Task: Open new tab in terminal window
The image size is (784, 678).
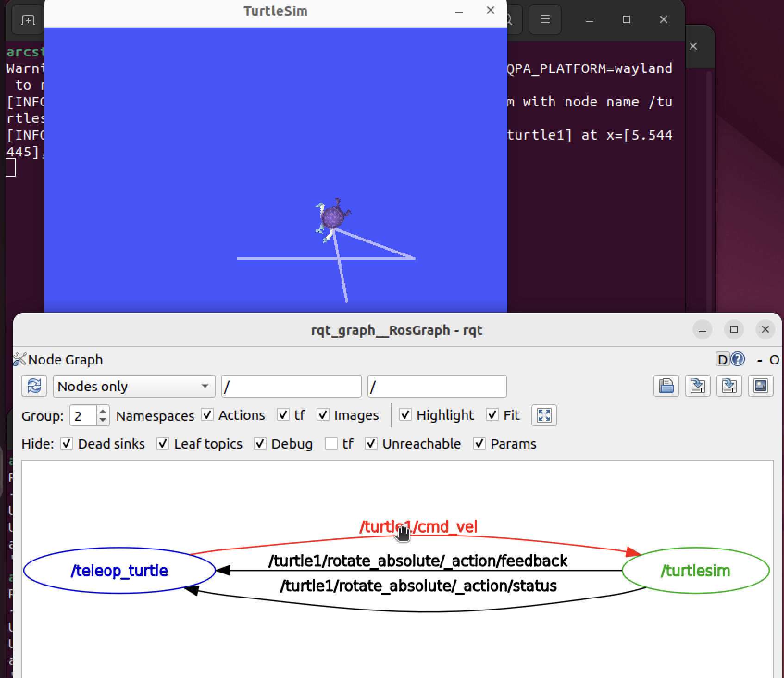Action: [x=28, y=20]
